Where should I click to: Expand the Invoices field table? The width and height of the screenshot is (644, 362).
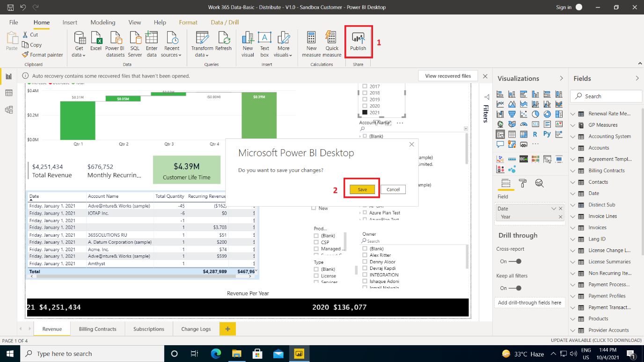[x=573, y=228]
